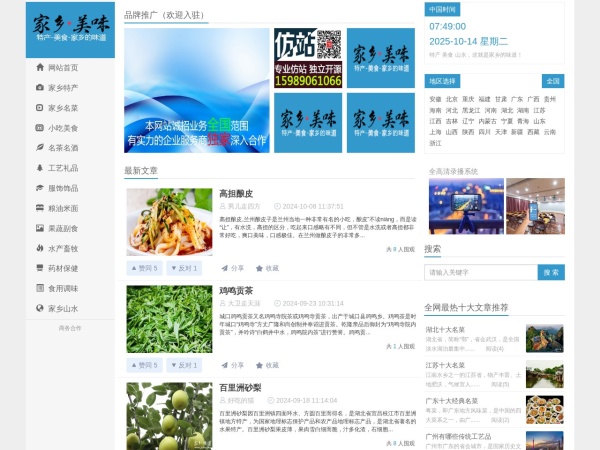This screenshot has height=450, width=600.
Task: Open 家乡山水 menu item
Action: (x=63, y=308)
